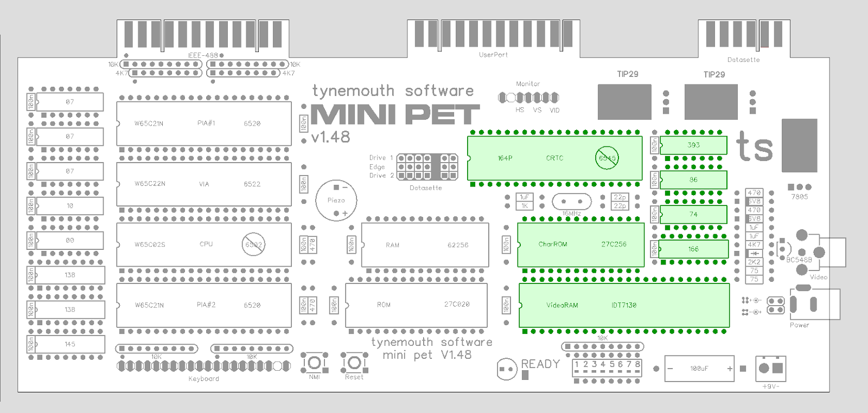Click the W65C02S CPU chip
The image size is (868, 413).
click(204, 244)
